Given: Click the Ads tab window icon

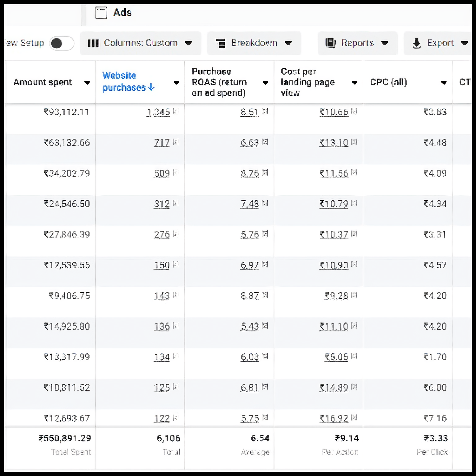Looking at the screenshot, I should point(101,13).
